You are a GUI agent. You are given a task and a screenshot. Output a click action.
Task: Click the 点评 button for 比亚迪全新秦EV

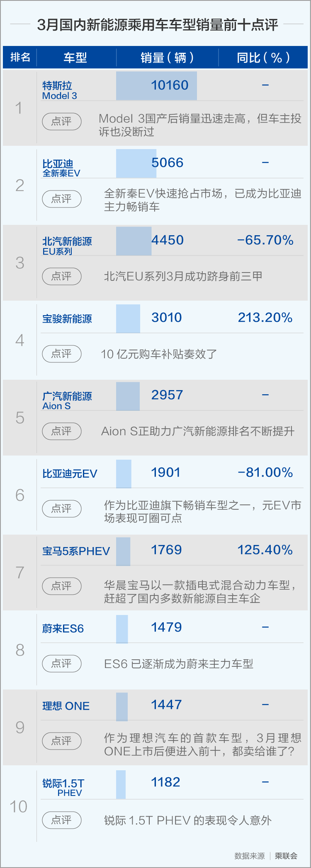point(62,199)
